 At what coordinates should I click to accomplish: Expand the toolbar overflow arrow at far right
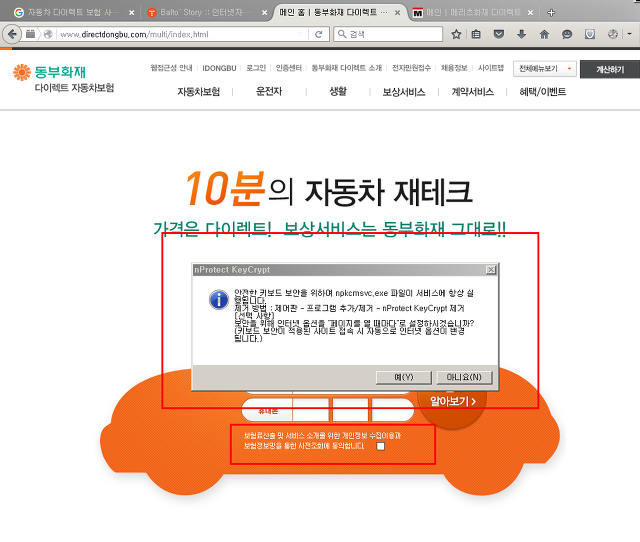coord(629,34)
